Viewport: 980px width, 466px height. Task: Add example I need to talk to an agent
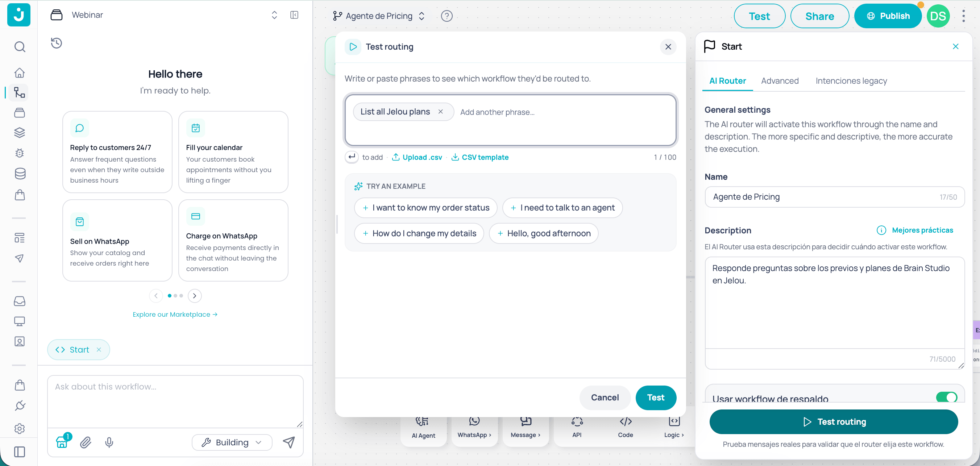(x=562, y=208)
